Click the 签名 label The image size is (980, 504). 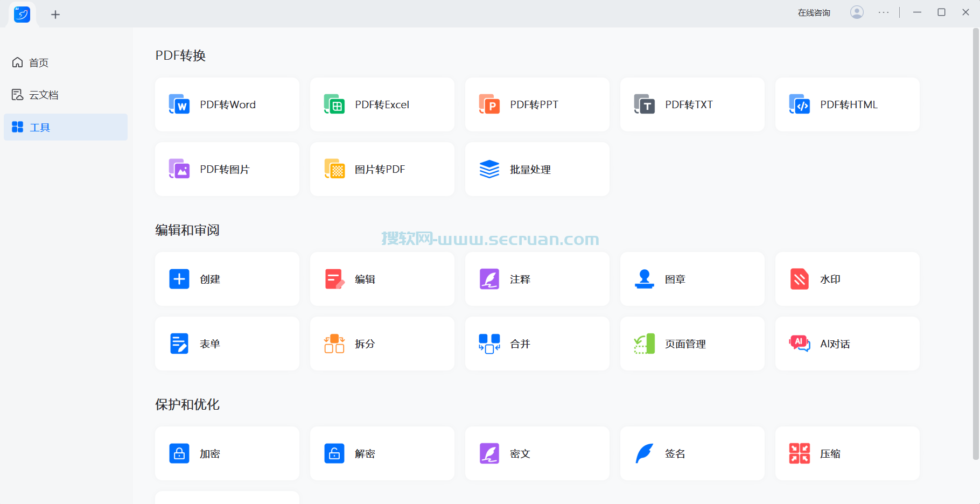(x=675, y=453)
